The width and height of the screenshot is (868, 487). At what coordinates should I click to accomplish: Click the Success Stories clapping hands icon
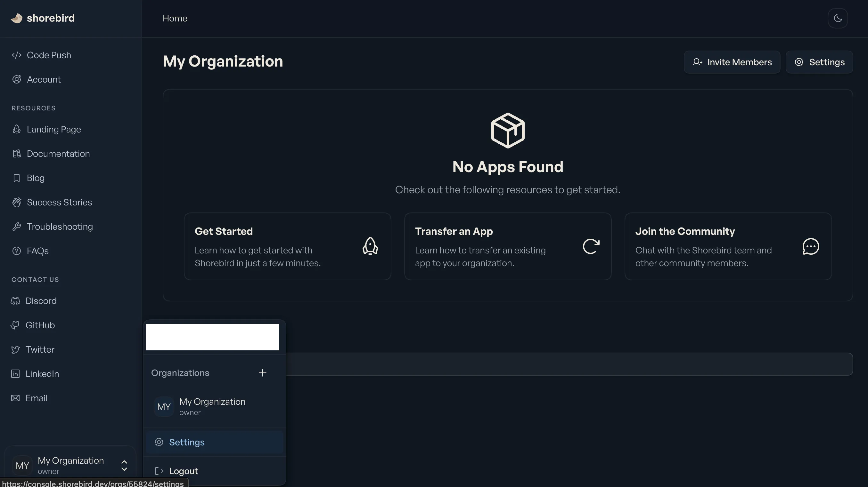[x=17, y=202]
